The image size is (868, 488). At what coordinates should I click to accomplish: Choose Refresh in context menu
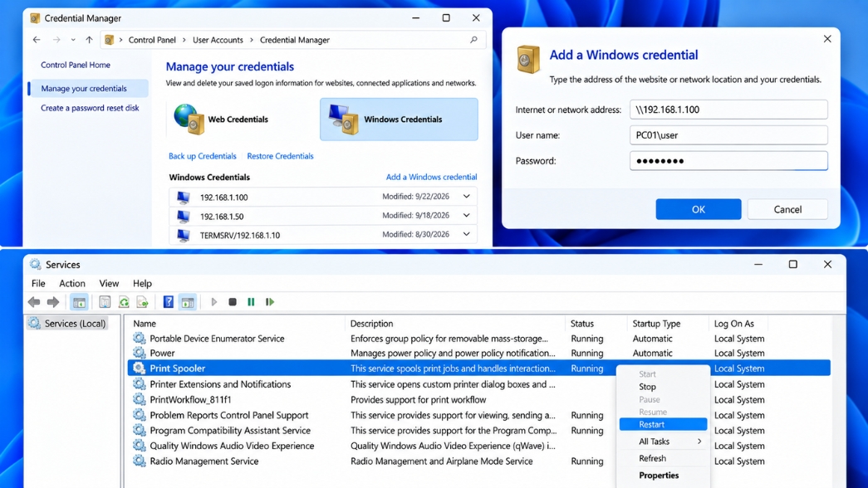coord(663,458)
